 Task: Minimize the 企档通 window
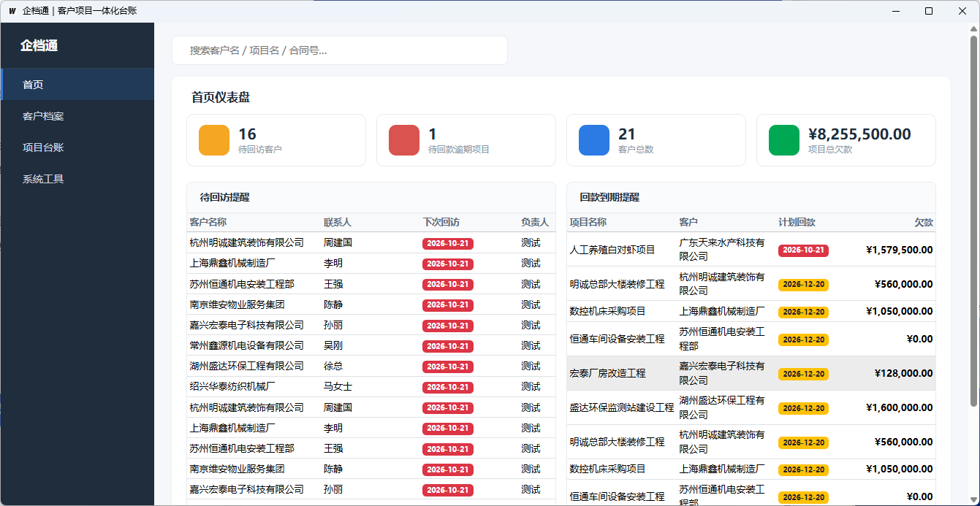pos(895,11)
